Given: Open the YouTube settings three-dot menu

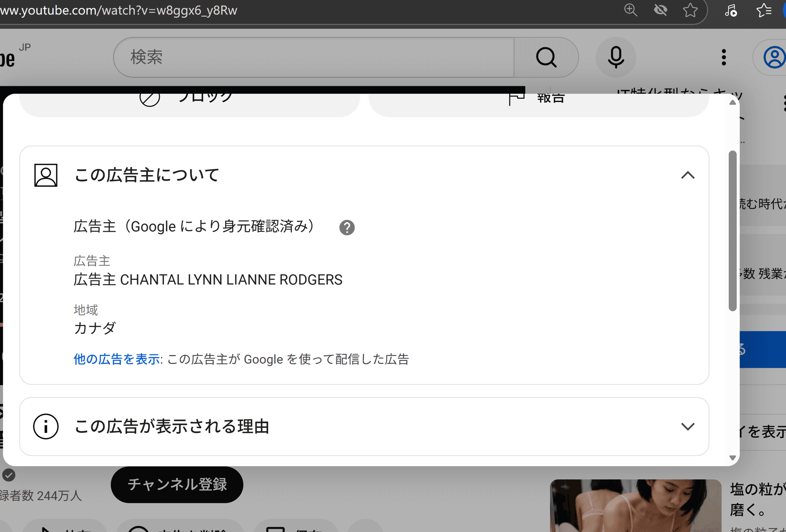Looking at the screenshot, I should pyautogui.click(x=724, y=57).
